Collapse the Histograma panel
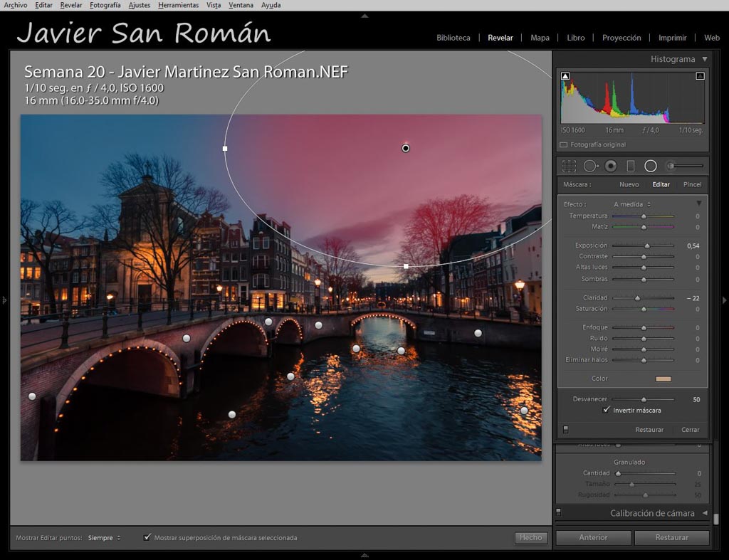729x560 pixels. coord(705,59)
